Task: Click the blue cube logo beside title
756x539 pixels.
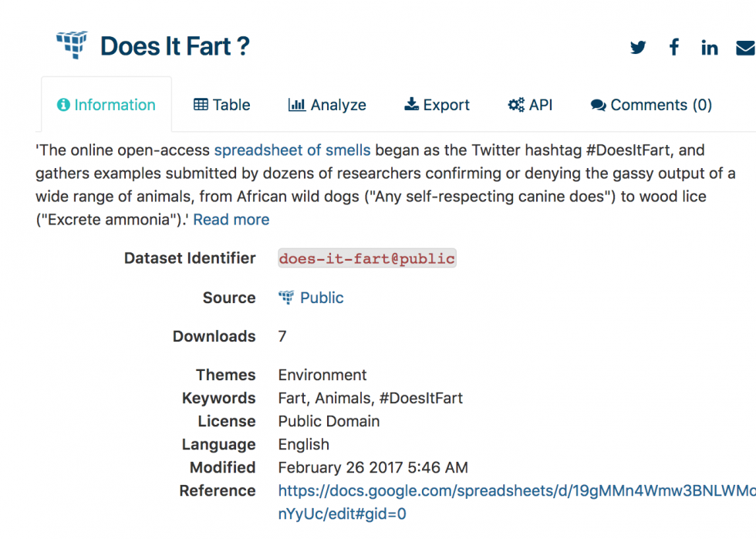Action: click(x=72, y=45)
